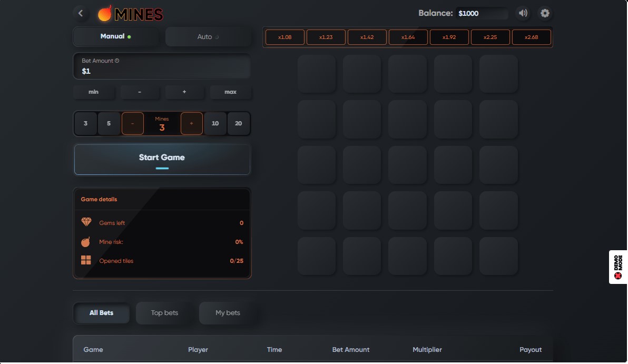628x364 pixels.
Task: Open the center tile of the grid
Action: pos(407,165)
